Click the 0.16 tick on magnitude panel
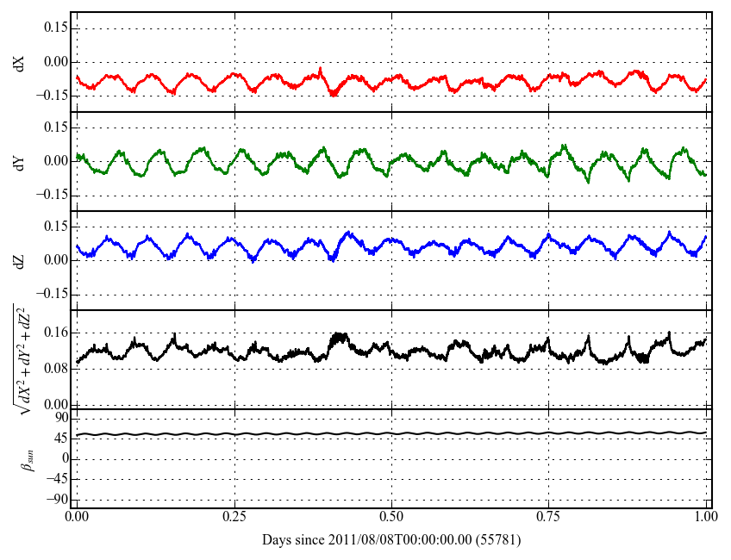The height and width of the screenshot is (560, 731). [x=55, y=333]
